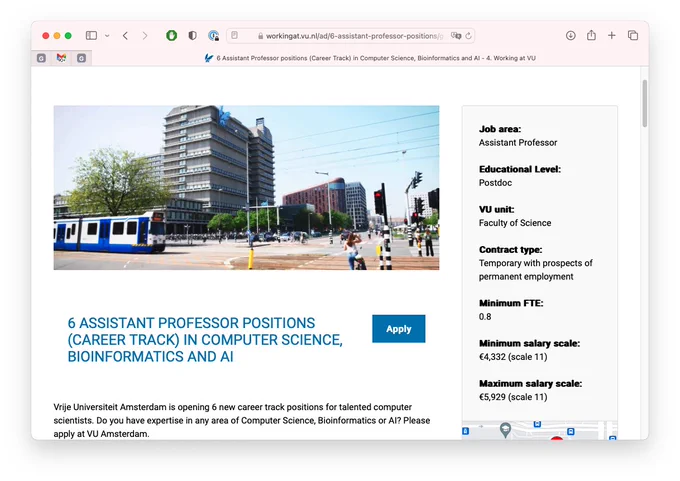Screen dimensions: 680x481
Task: Click the 'Postdoc' value
Action: tap(495, 183)
